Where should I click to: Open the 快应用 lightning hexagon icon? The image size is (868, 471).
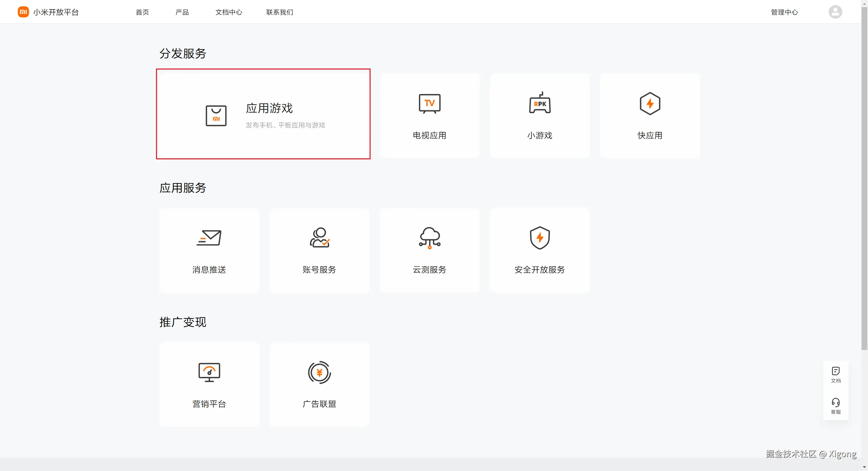point(650,103)
